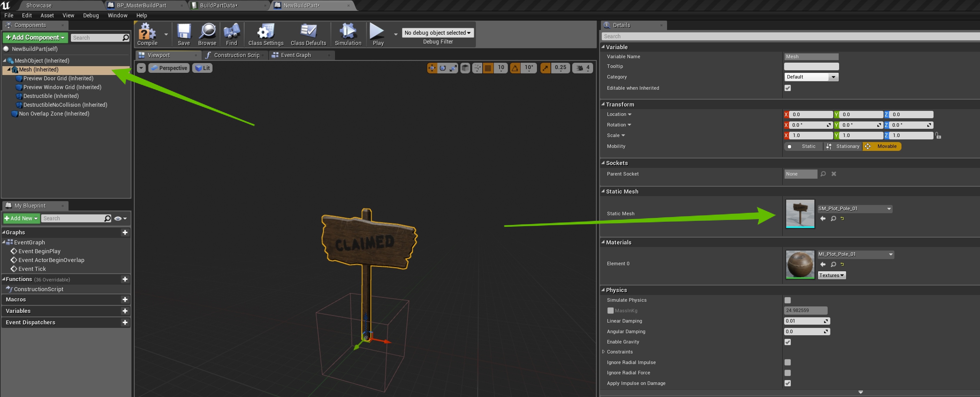Toggle grid snapping icon in viewport

[488, 68]
